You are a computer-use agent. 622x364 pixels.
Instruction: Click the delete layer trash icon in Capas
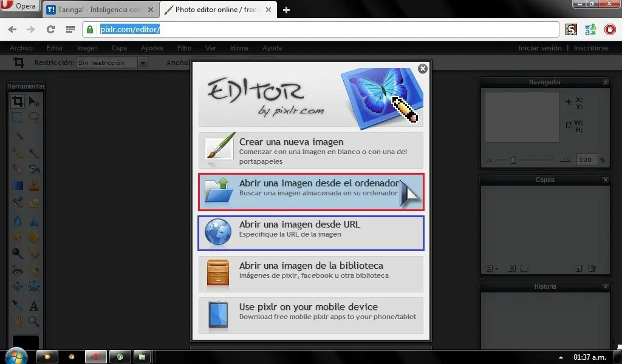click(x=592, y=269)
